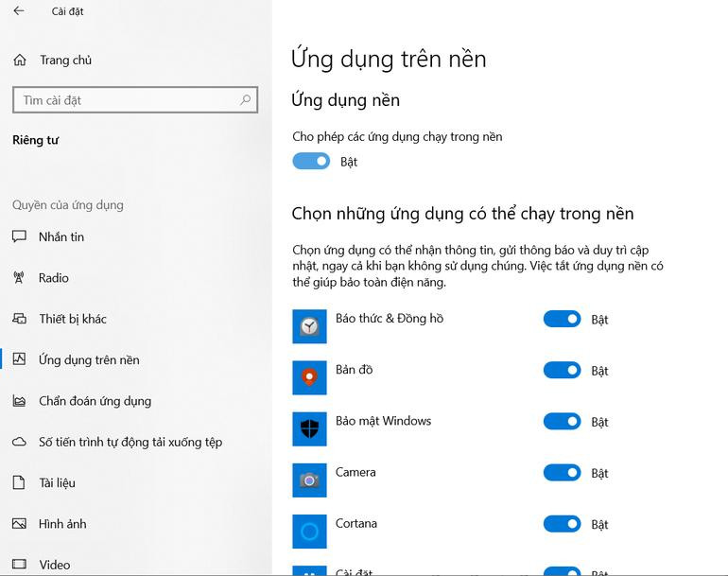728x576 pixels.
Task: Click the Cortana app icon
Action: pyautogui.click(x=309, y=531)
